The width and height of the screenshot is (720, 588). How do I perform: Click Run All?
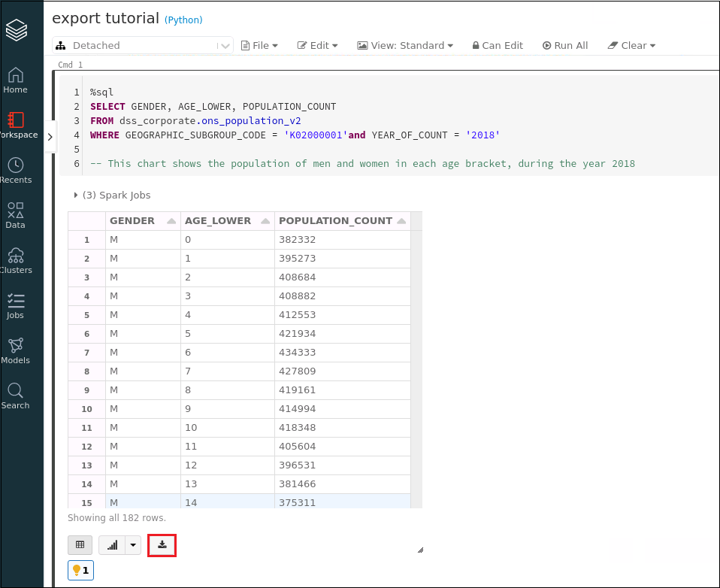tap(565, 45)
